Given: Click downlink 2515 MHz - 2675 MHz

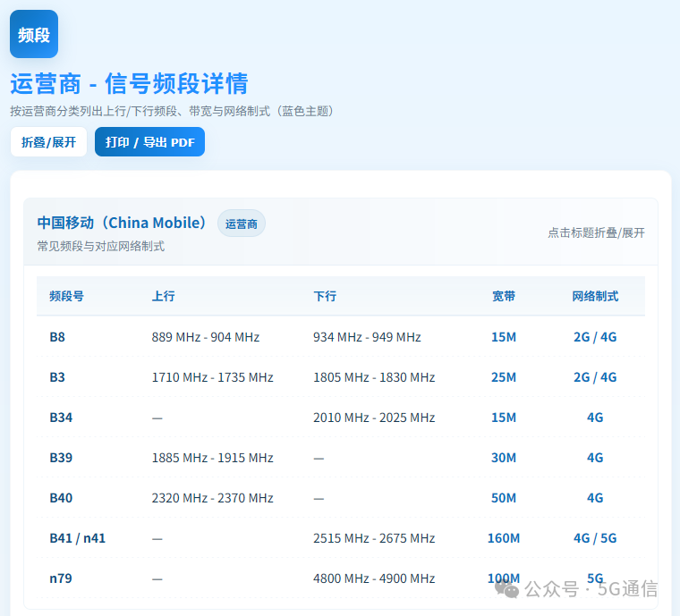Looking at the screenshot, I should [374, 538].
